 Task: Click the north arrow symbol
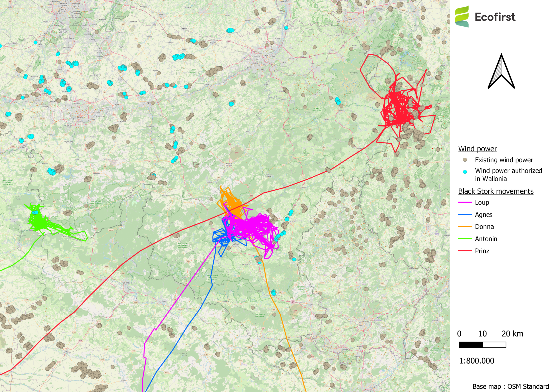501,71
